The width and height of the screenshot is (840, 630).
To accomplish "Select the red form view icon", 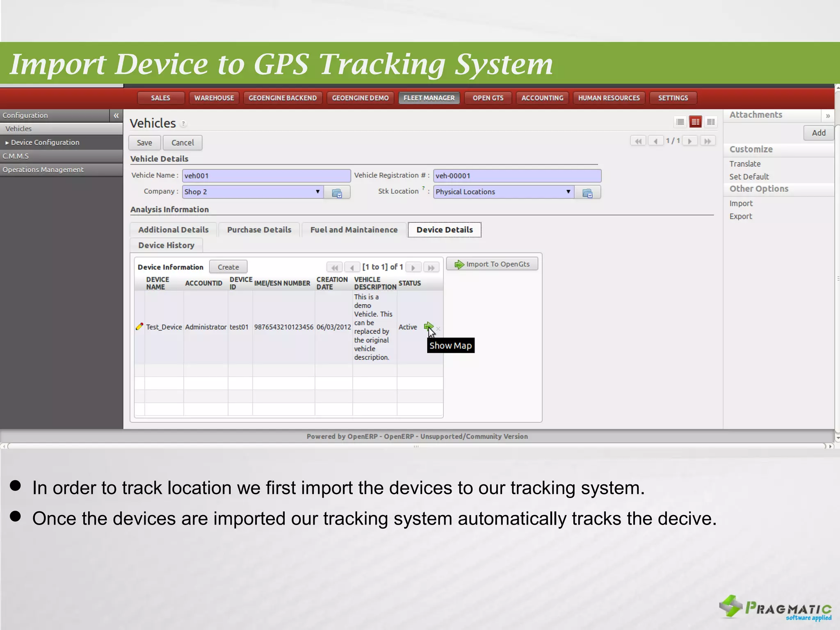I will [695, 122].
